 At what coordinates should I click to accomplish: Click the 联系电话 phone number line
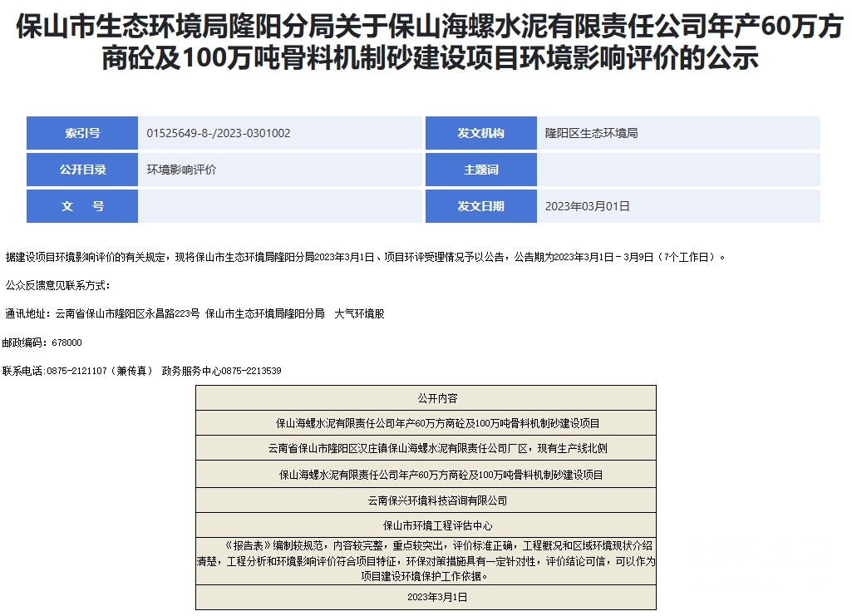tap(142, 371)
